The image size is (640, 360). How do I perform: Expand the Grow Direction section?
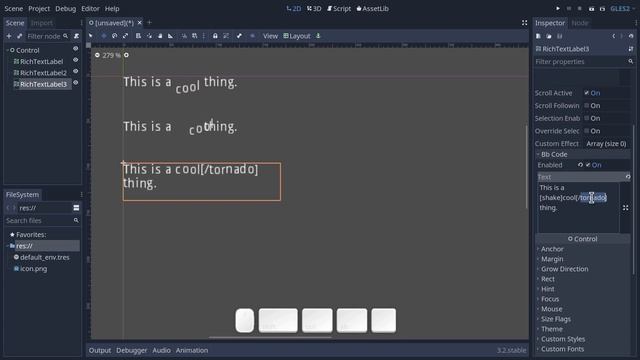[x=583, y=269]
